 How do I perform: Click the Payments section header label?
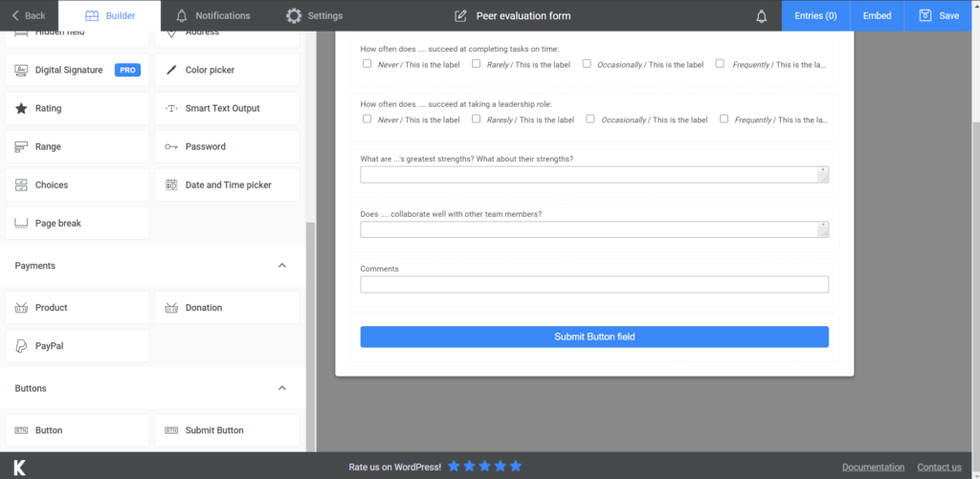35,266
